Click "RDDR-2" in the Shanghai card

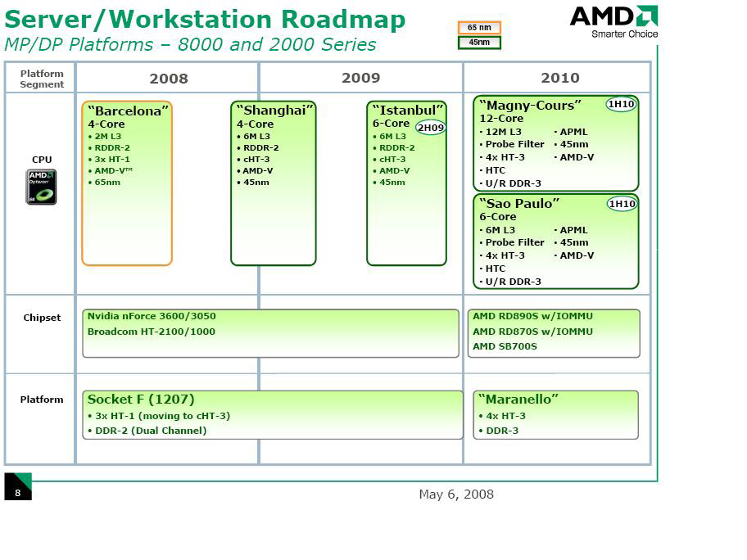pyautogui.click(x=261, y=147)
